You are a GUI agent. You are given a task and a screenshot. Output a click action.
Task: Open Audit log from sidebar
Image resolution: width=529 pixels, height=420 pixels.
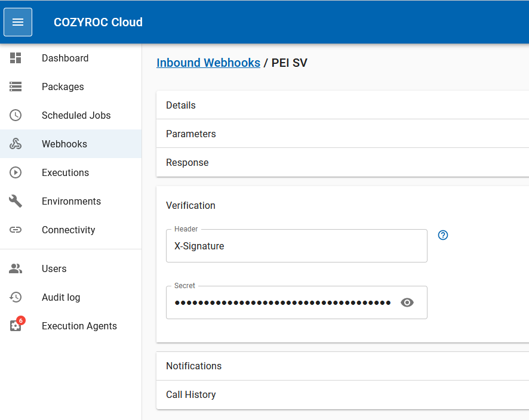(60, 297)
